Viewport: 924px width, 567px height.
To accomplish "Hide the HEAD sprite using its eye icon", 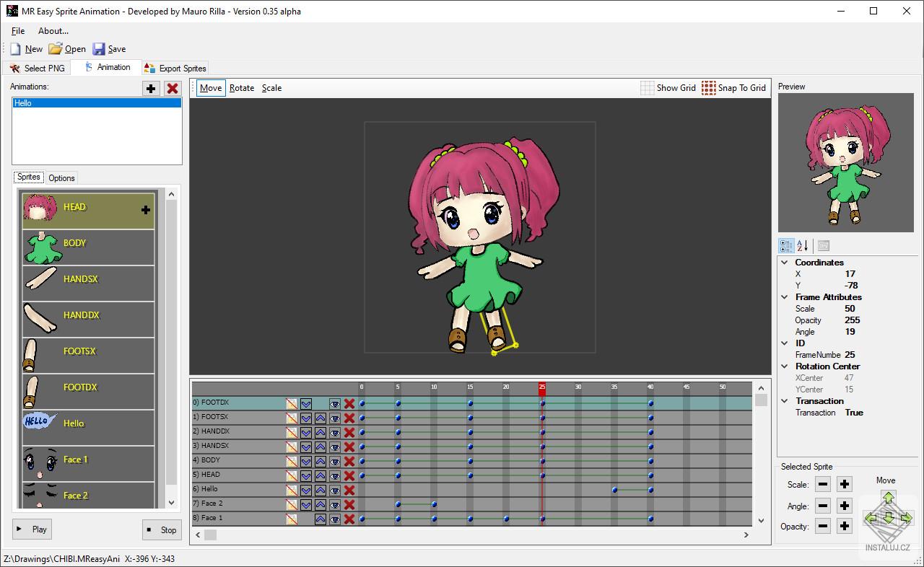I will (x=334, y=475).
